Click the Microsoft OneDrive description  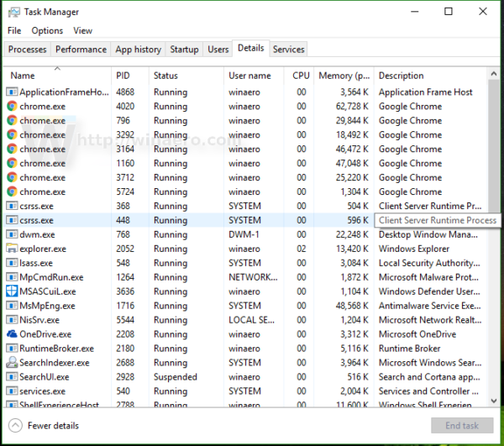(x=417, y=334)
